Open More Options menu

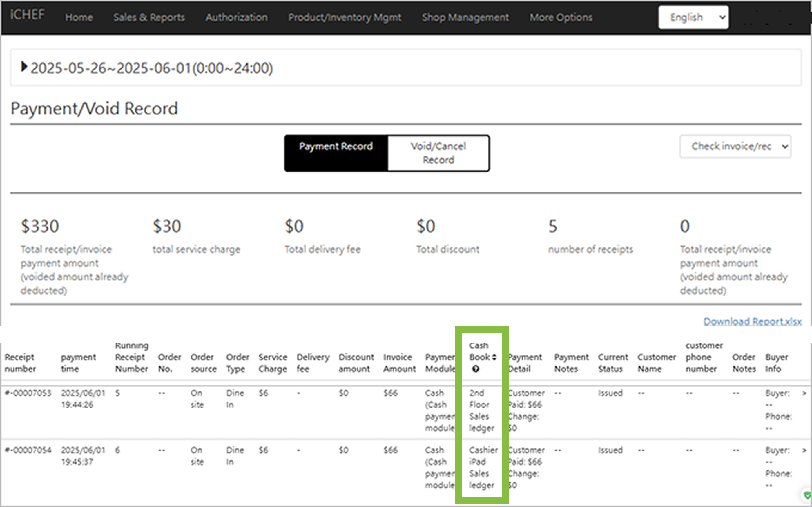561,17
